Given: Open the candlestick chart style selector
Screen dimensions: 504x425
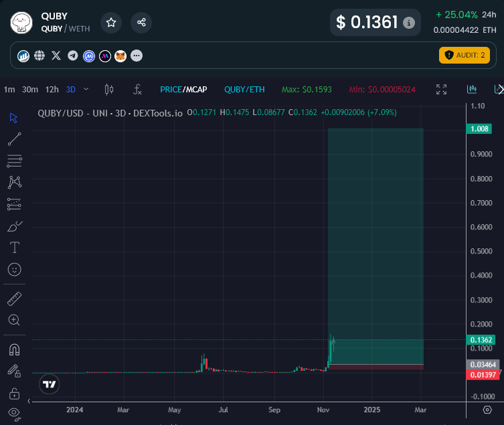Looking at the screenshot, I should pyautogui.click(x=109, y=90).
